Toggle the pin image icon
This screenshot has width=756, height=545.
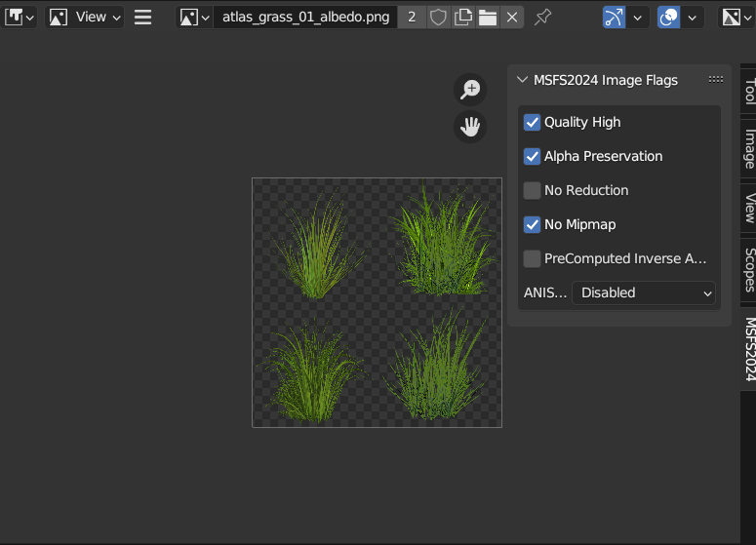[543, 18]
